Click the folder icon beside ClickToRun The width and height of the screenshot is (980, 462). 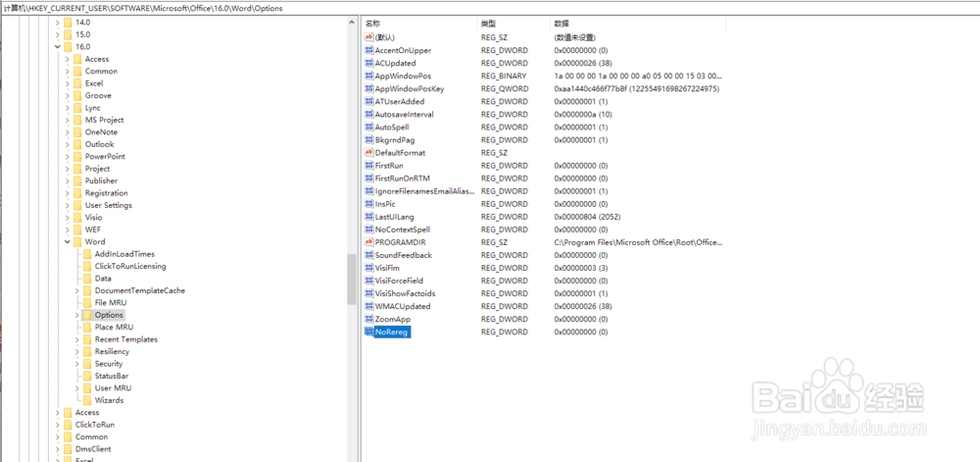click(x=68, y=425)
